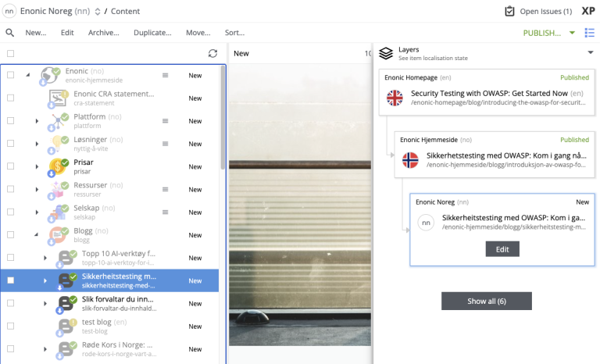Click the Prisar dollar coin icon
This screenshot has height=364, width=600.
tap(58, 166)
